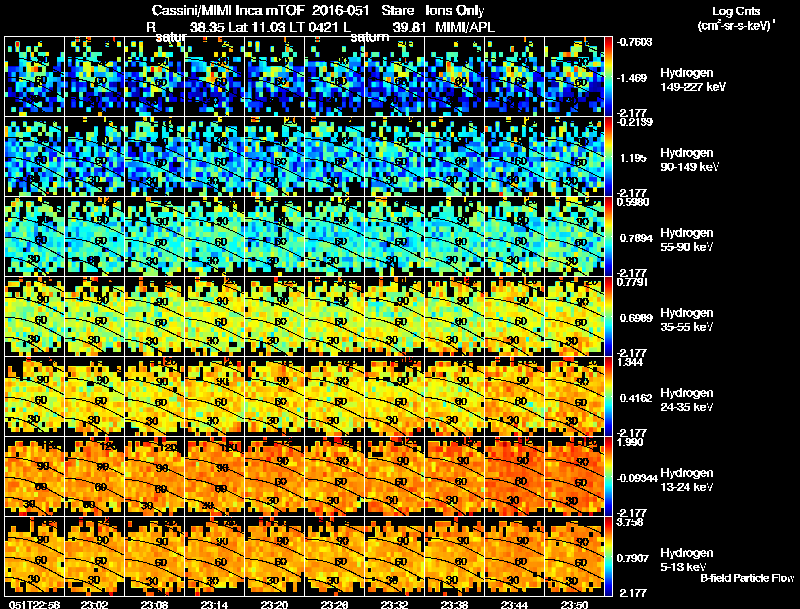Select the 90-149 keV panel at 23:02

(94, 157)
